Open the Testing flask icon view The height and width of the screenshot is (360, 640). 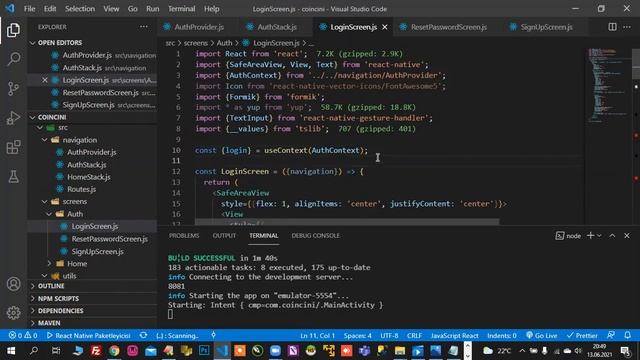(13, 177)
